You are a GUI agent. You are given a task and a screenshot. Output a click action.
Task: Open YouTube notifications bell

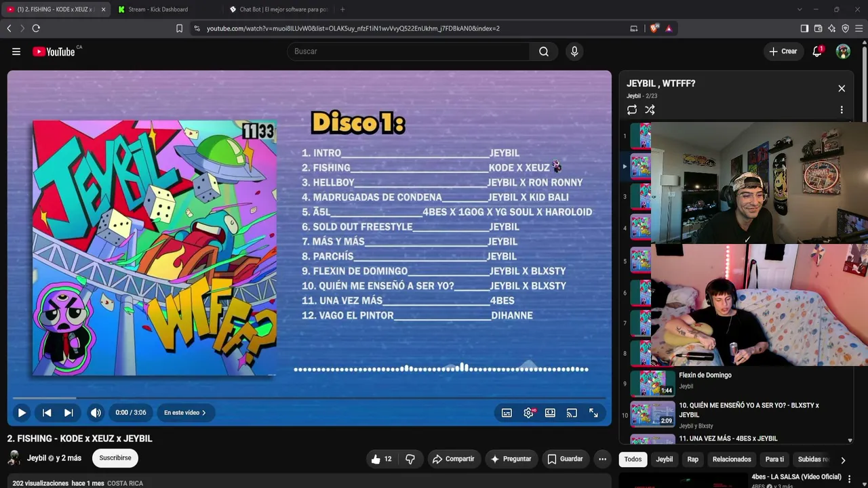pos(817,52)
